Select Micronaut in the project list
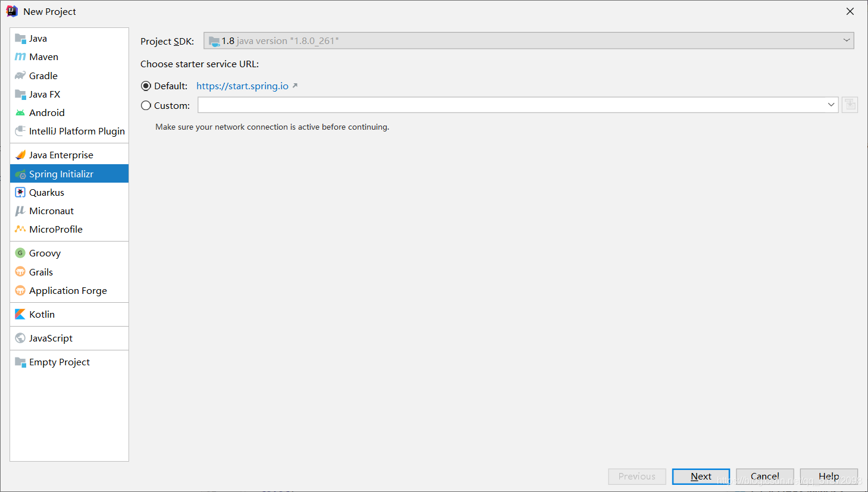 [x=70, y=211]
